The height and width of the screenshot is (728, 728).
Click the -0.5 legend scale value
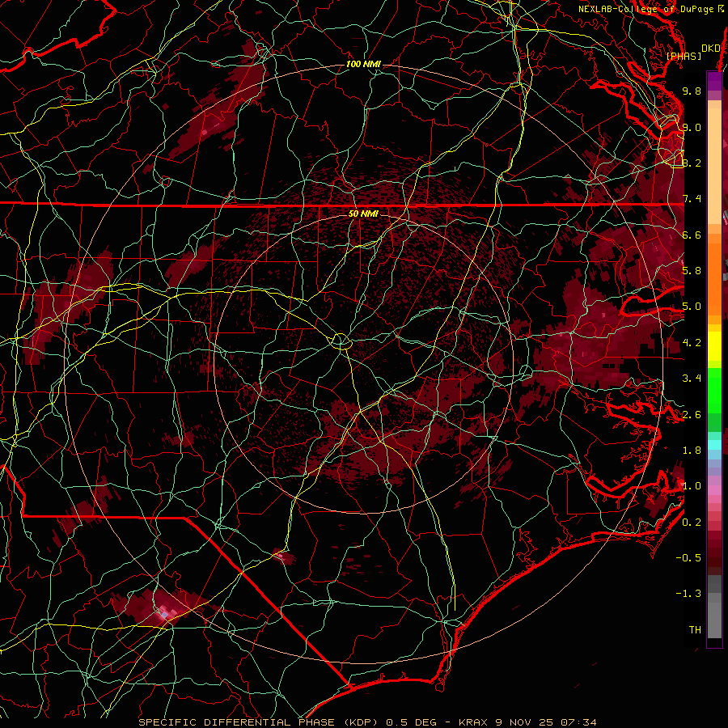pyautogui.click(x=688, y=558)
